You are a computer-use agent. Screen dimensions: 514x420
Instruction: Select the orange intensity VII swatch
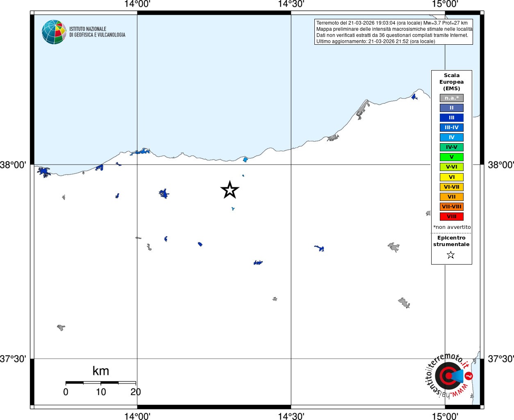(x=452, y=197)
